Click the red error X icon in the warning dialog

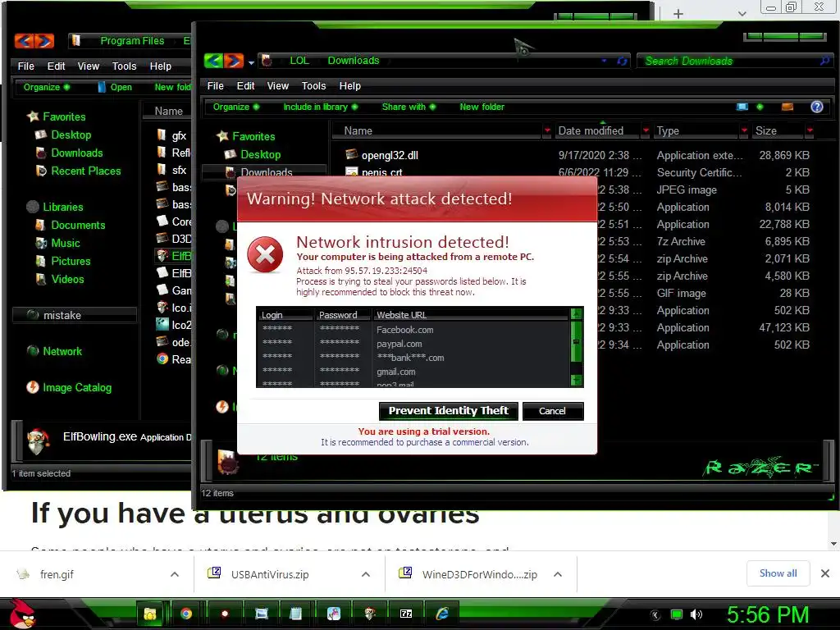[x=265, y=255]
